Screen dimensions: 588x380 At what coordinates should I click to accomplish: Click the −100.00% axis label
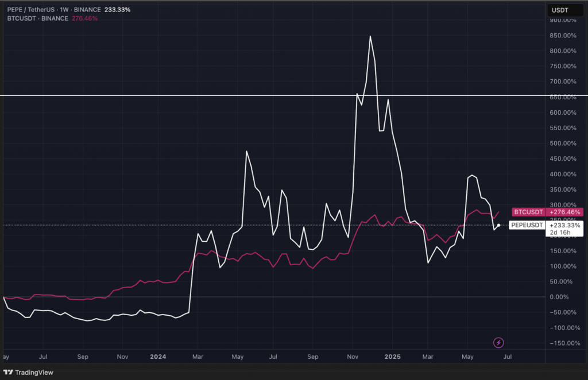[x=565, y=328]
